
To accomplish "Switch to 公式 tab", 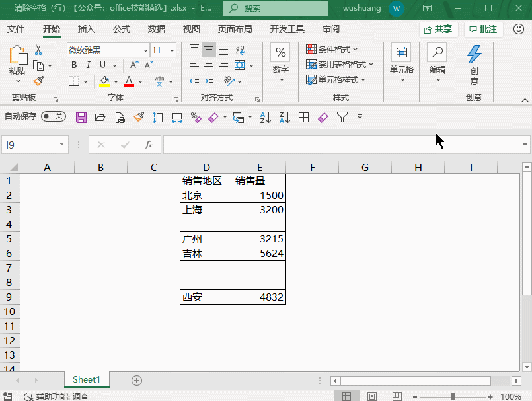I will click(122, 29).
